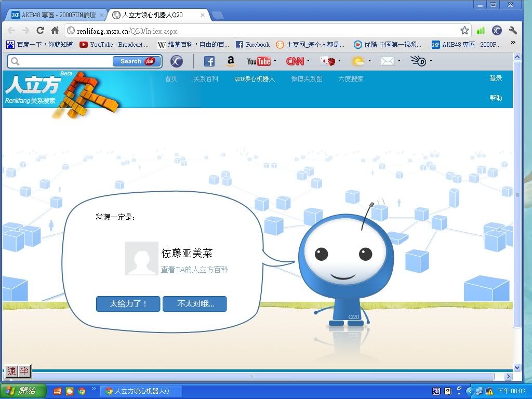Click the horizontal scrollbar at page bottom

coord(253,376)
